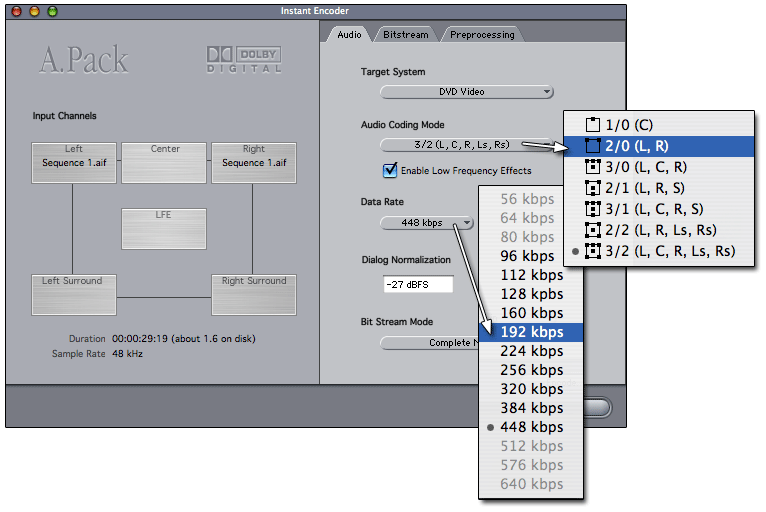Screen dimensions: 766x512
Task: Switch to the Bitstream tab
Action: [x=405, y=35]
